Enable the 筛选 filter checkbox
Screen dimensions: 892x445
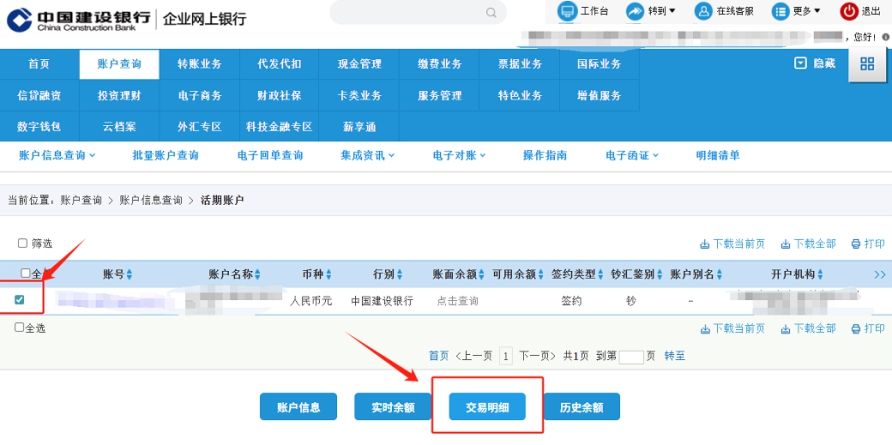pos(23,244)
